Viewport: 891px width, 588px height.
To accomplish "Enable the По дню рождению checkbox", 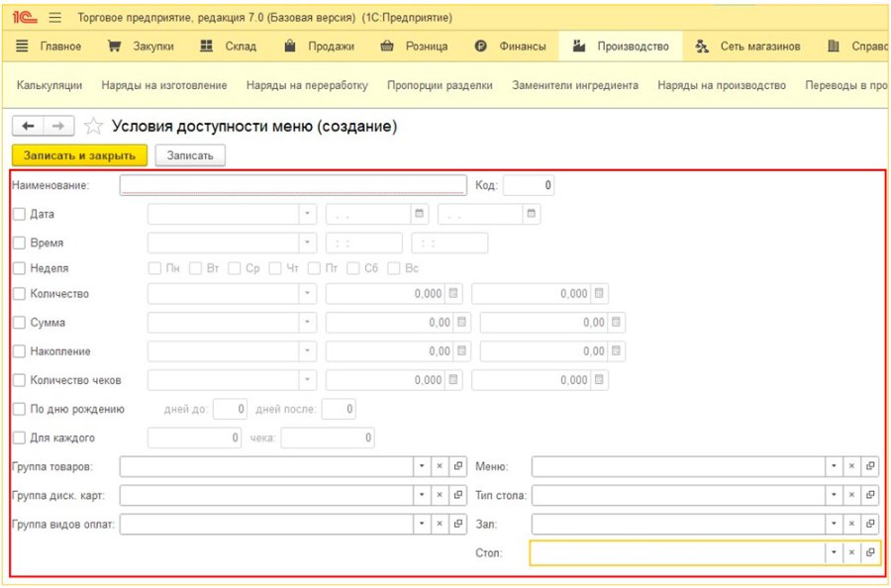I will click(x=20, y=409).
